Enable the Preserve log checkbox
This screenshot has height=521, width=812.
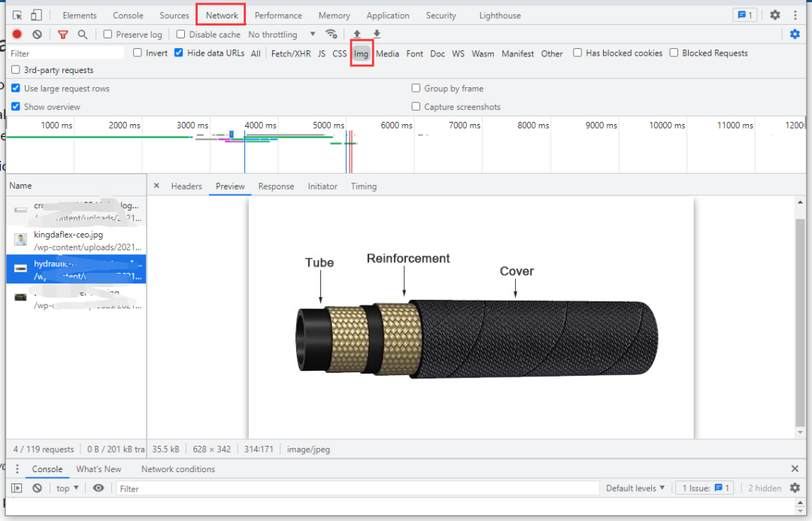(108, 35)
